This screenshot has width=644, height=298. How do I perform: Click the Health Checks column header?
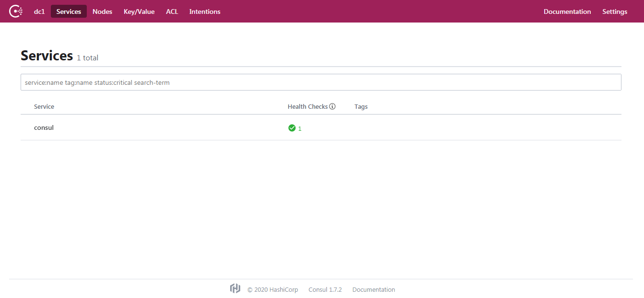pos(308,106)
